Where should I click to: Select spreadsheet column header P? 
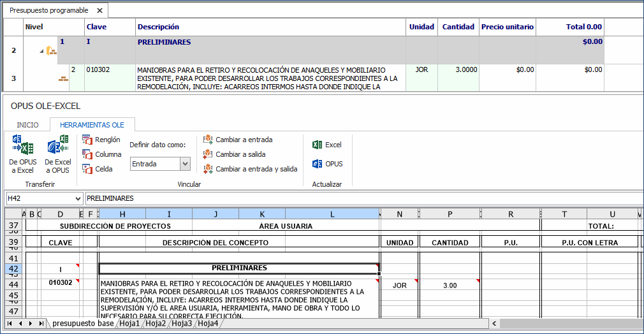450,214
